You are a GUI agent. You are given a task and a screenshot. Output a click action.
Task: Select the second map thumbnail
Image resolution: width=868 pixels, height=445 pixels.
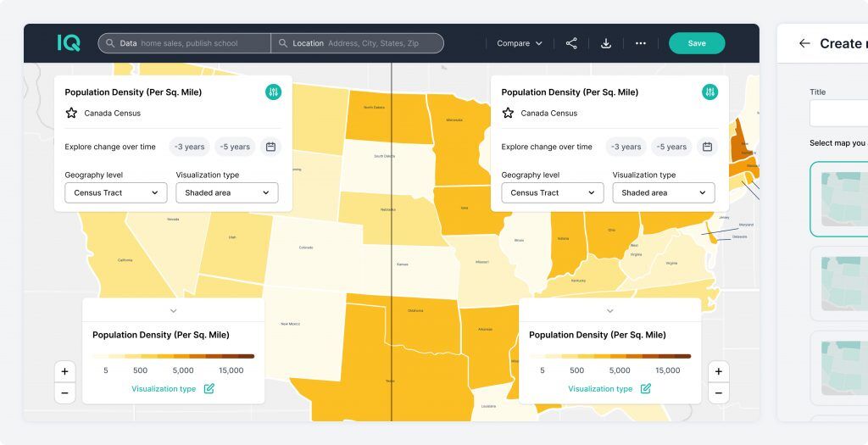(839, 283)
